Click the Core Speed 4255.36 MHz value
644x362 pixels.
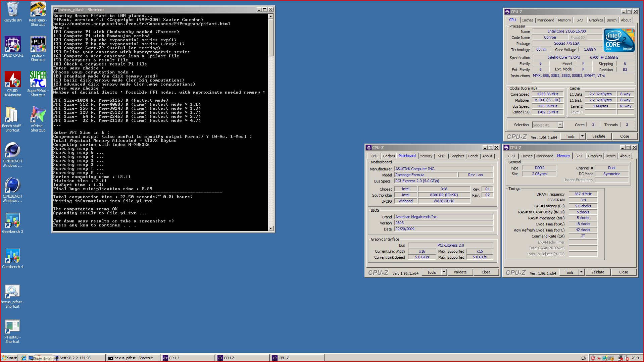coord(547,94)
